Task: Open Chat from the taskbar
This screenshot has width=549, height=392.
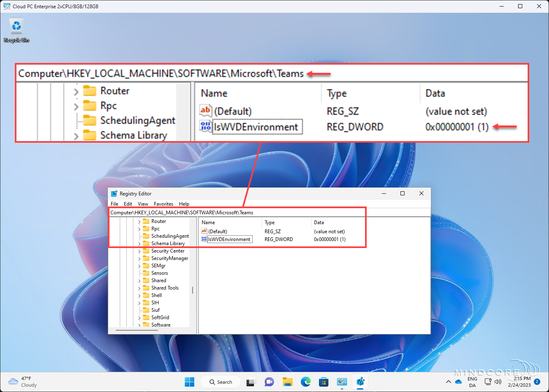Action: [269, 382]
